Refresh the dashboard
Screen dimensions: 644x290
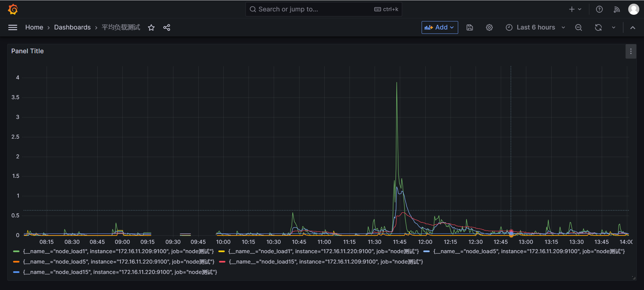tap(598, 27)
